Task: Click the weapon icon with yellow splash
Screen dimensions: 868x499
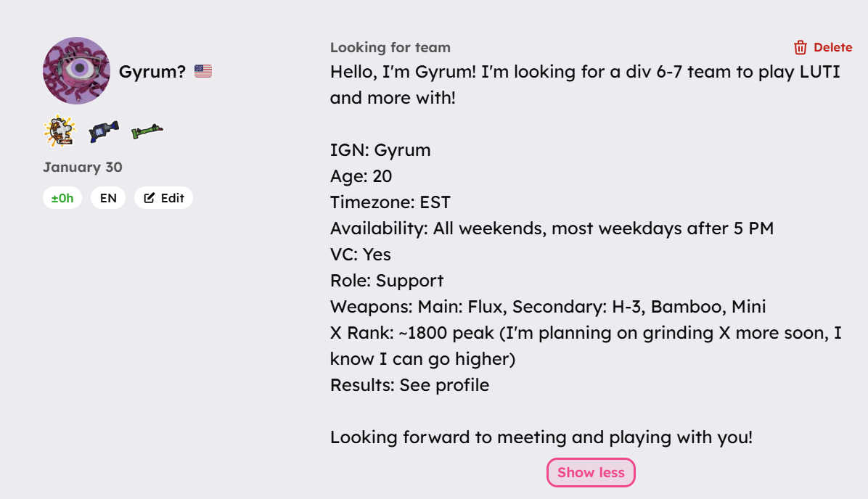Action: click(60, 131)
